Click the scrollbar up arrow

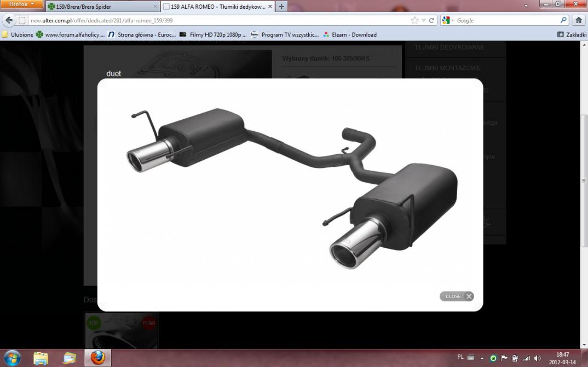[x=584, y=44]
